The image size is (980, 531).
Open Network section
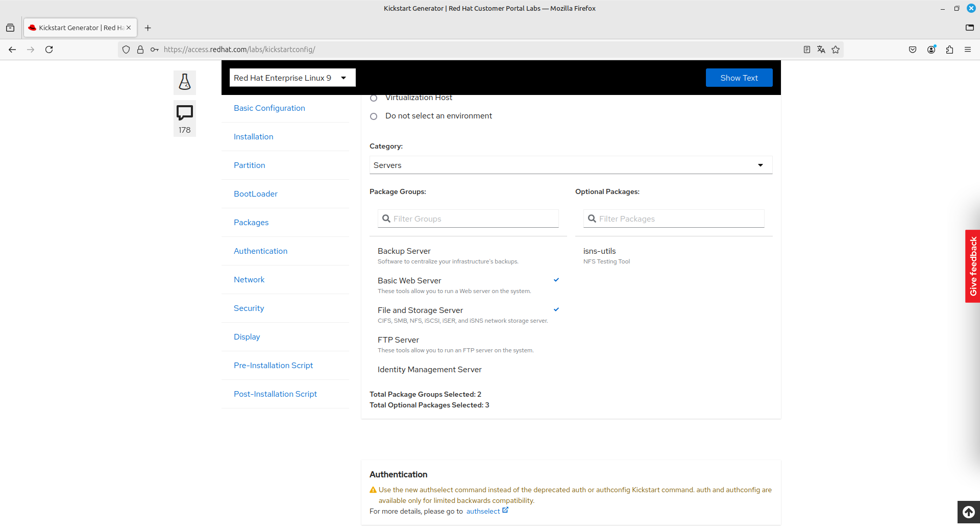[x=249, y=280]
